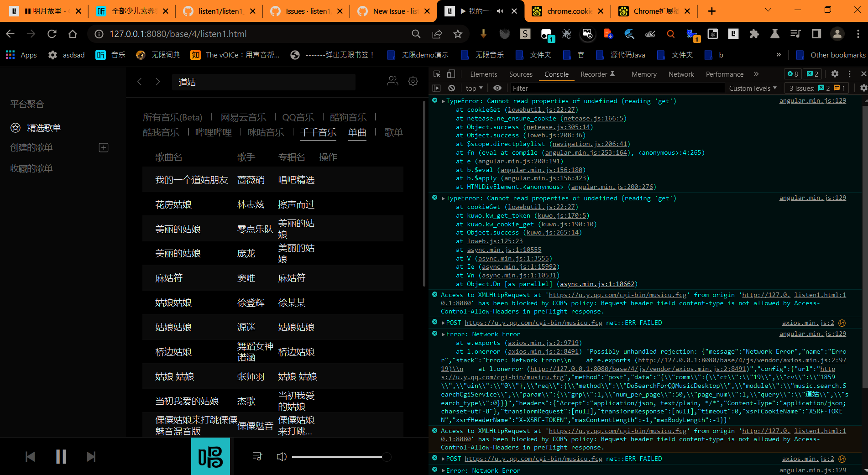
Task: Switch search type to 歌单
Action: (x=394, y=133)
